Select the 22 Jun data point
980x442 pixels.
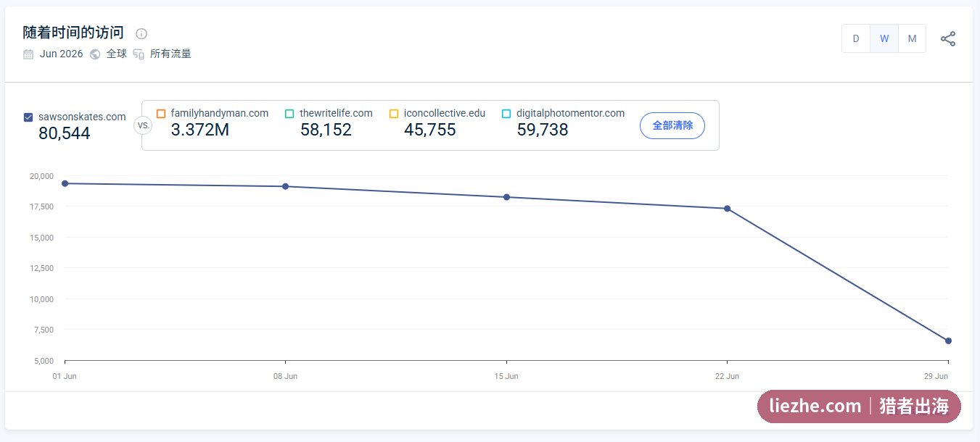coord(727,209)
